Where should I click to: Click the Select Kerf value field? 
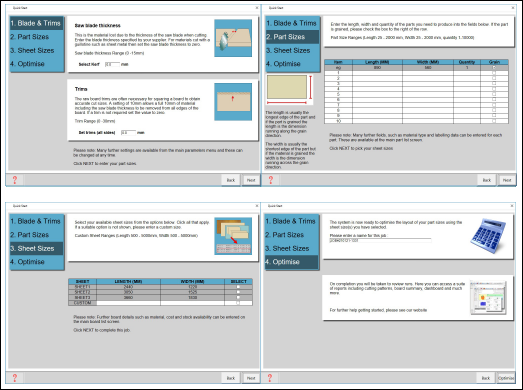click(112, 64)
